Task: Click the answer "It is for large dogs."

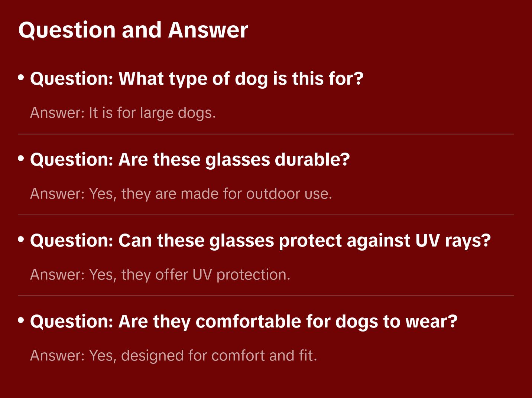Action: click(x=123, y=113)
